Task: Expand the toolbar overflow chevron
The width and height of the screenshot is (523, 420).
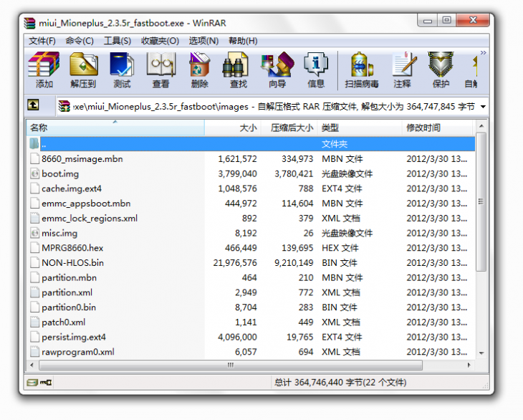Action: [483, 53]
